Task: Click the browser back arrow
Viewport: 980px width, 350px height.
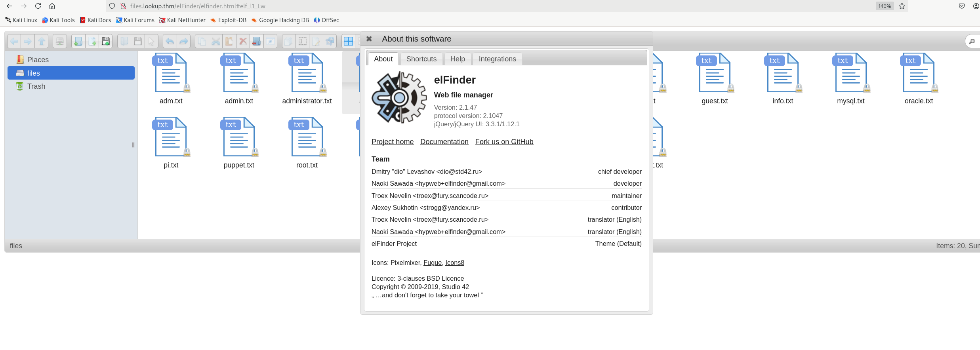Action: (10, 6)
